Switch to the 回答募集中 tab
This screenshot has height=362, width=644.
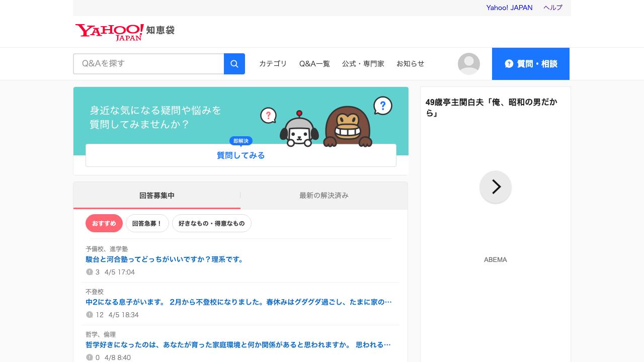(157, 196)
